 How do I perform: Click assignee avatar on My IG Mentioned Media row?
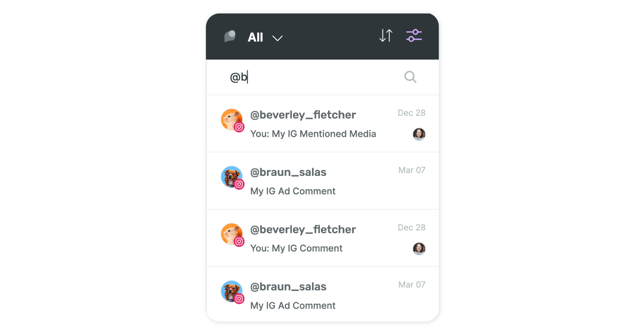click(x=419, y=134)
